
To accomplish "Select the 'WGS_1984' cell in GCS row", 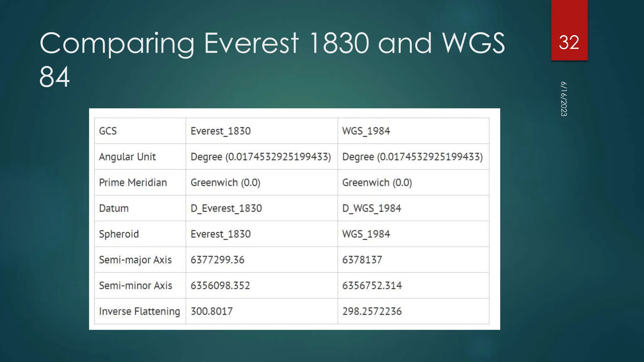I will [413, 131].
